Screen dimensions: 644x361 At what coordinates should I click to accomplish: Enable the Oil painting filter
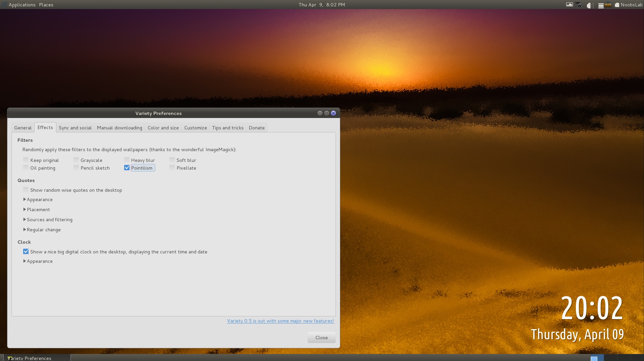coord(26,168)
